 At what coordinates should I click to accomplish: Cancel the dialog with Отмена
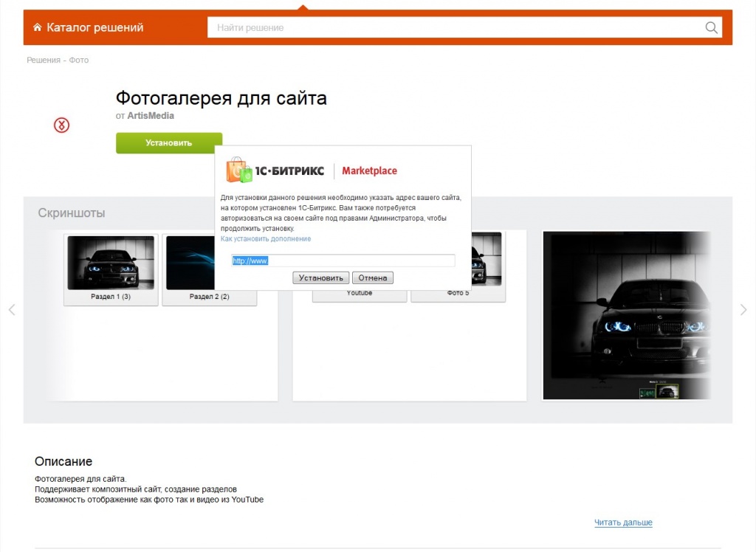(373, 277)
